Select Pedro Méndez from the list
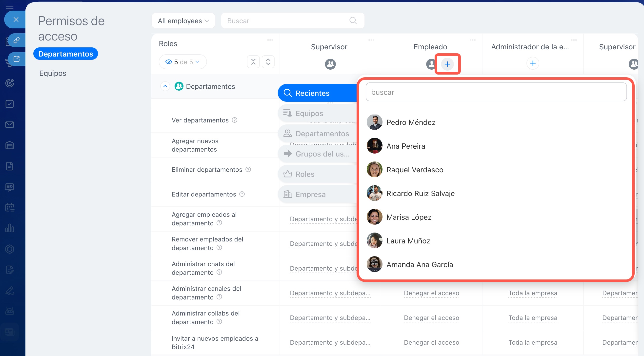Image resolution: width=644 pixels, height=356 pixels. tap(411, 122)
